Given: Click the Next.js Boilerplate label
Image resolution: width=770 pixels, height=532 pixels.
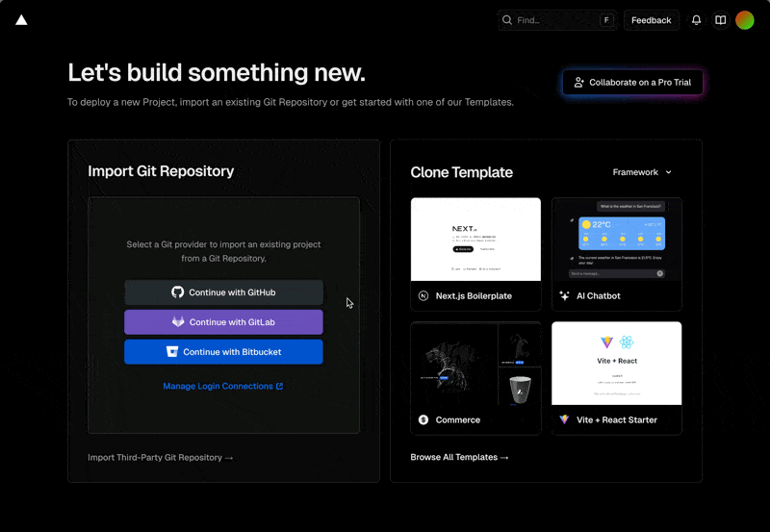Looking at the screenshot, I should [x=474, y=296].
